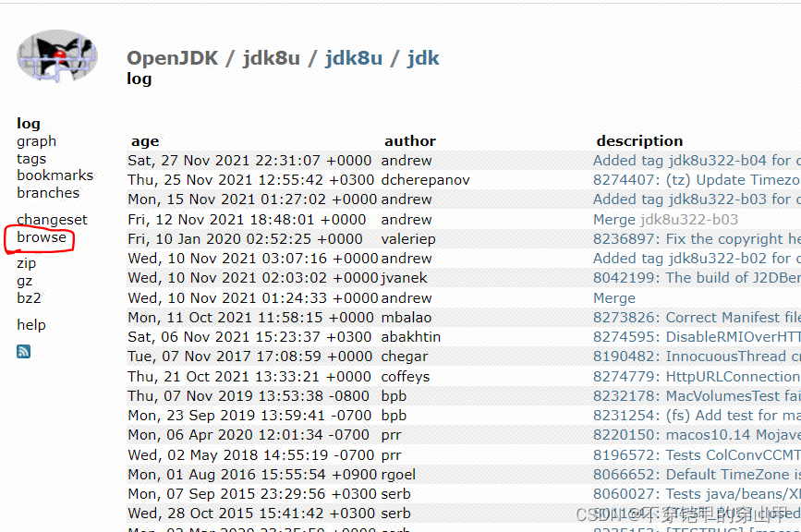Screen dimensions: 801x532
Task: Open the jdk breadcrumb link
Action: click(423, 57)
